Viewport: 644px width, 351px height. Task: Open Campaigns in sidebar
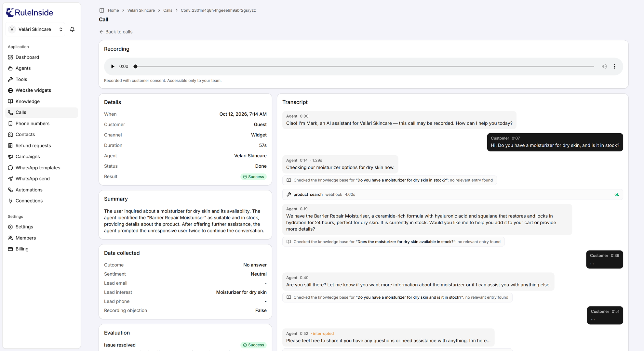click(42, 157)
